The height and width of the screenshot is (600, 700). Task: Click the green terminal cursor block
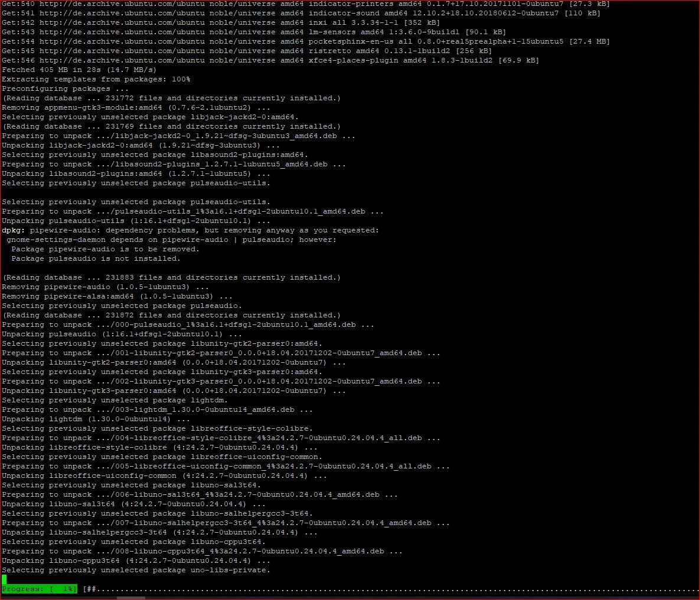click(x=4, y=579)
